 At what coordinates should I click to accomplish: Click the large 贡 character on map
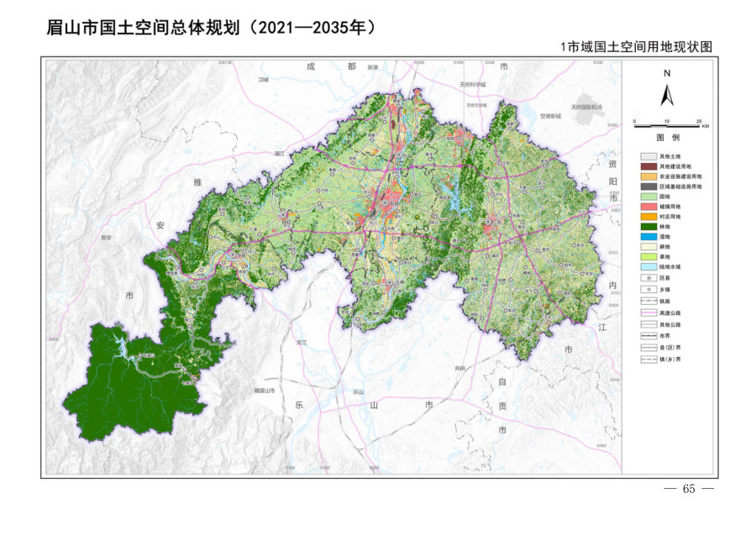pyautogui.click(x=502, y=406)
